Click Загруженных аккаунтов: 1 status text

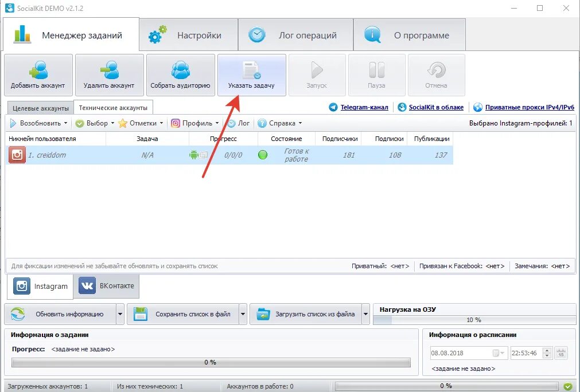48,386
